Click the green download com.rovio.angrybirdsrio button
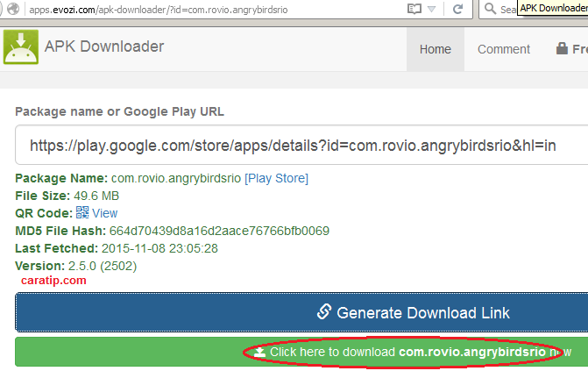Screen dimensions: 588x371 pyautogui.click(x=301, y=352)
